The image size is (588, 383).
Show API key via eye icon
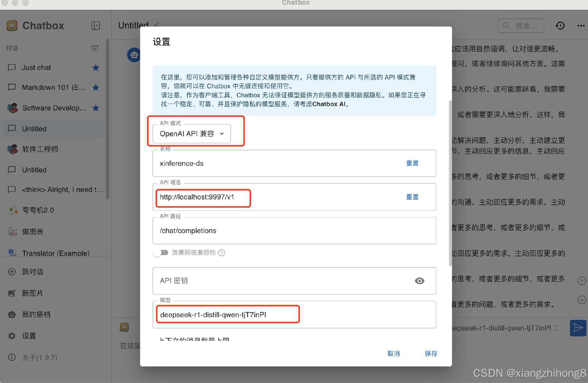pyautogui.click(x=419, y=281)
